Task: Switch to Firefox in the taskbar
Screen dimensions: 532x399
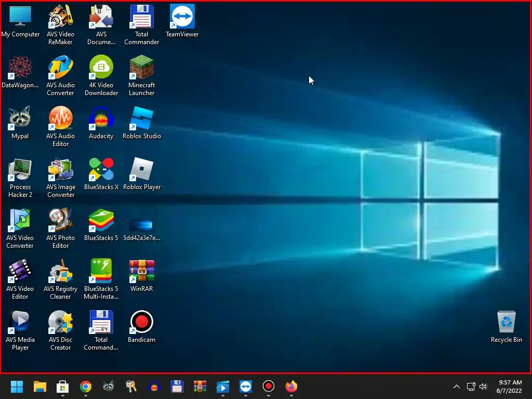Action: point(291,387)
